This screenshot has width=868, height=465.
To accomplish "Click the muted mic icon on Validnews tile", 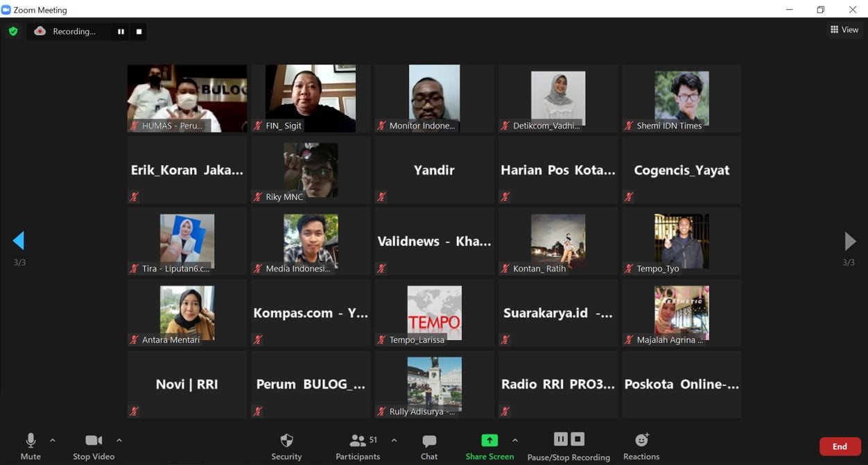I will click(x=381, y=269).
